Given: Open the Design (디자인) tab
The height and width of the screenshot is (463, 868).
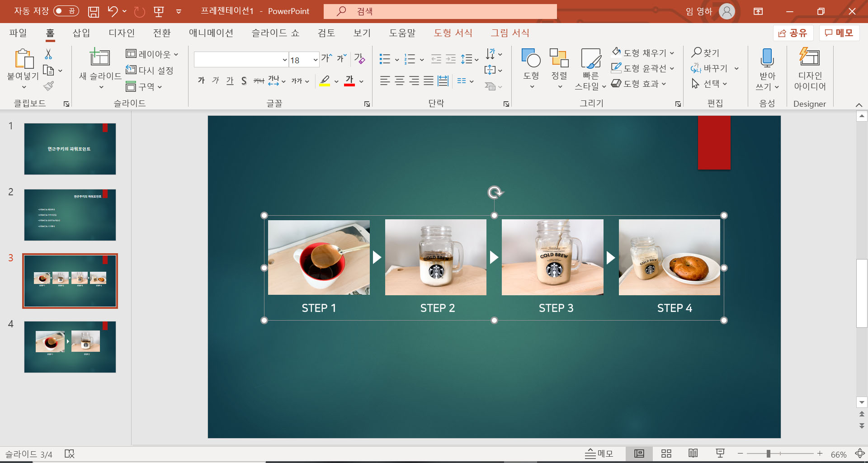Looking at the screenshot, I should click(x=122, y=33).
